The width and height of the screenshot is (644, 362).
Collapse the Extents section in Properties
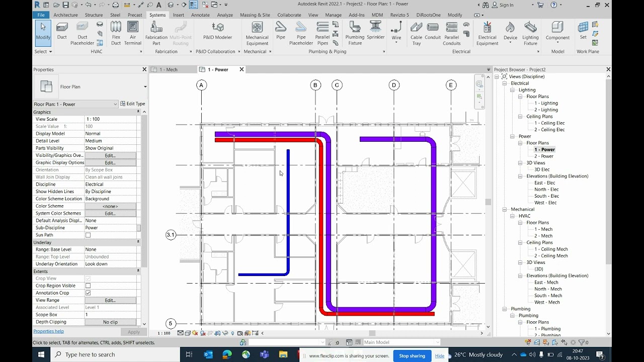click(x=138, y=271)
